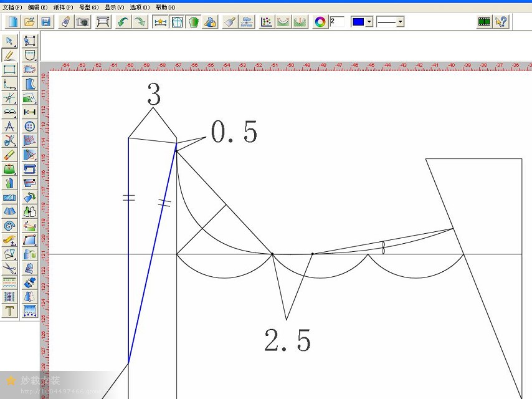Click the help question-mark pointer icon

[501, 22]
